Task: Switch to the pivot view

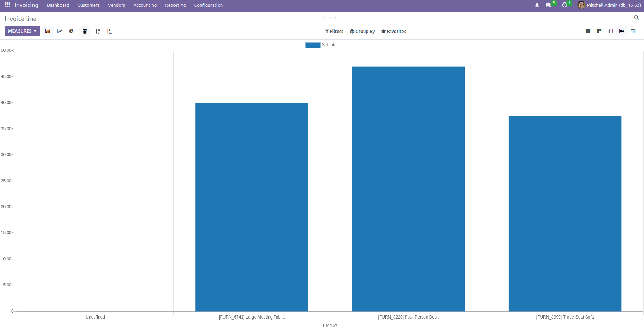Action: [610, 31]
